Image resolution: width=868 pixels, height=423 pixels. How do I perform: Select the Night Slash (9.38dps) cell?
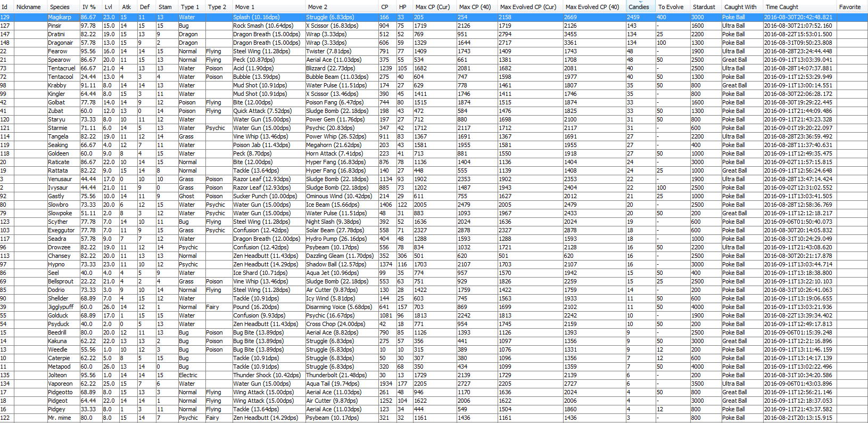click(x=341, y=222)
